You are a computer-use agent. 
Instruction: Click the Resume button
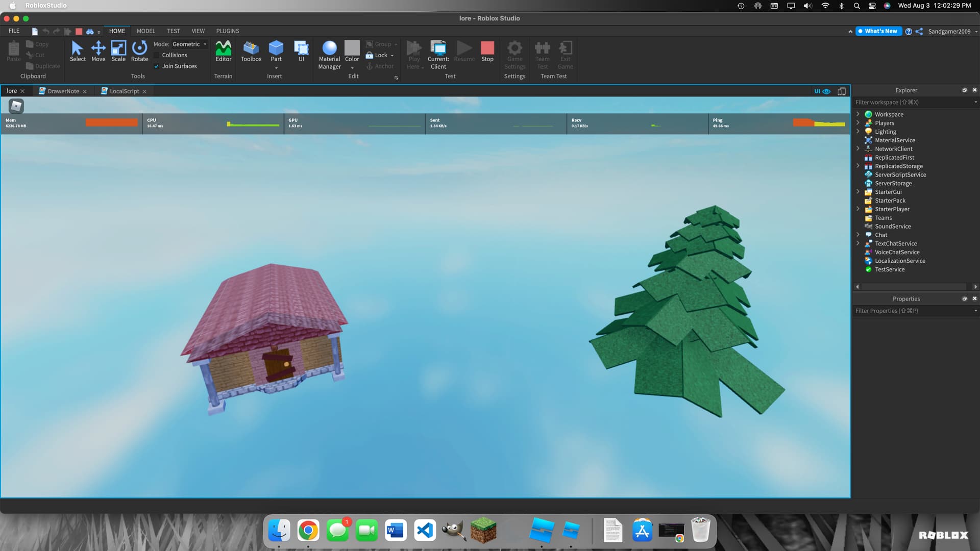(464, 51)
